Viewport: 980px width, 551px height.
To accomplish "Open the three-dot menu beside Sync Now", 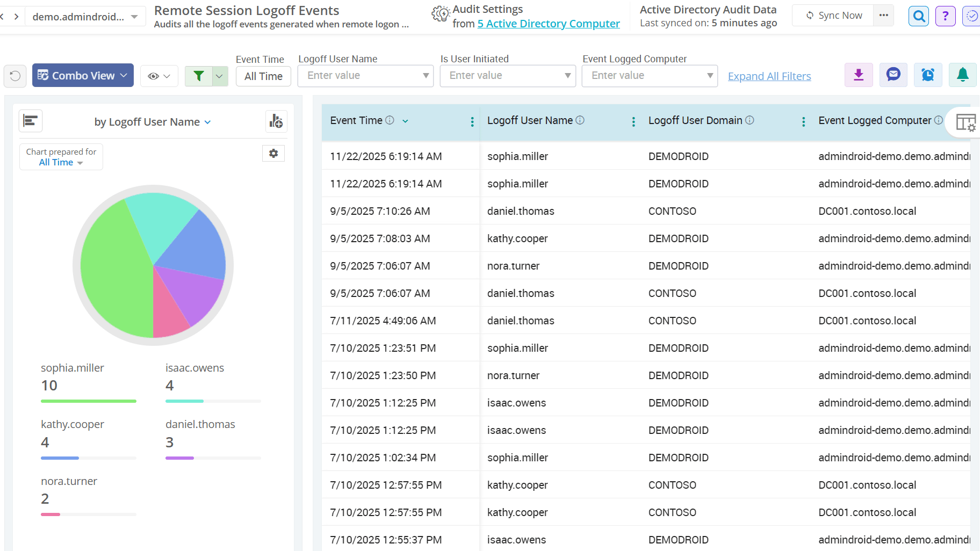I will (884, 16).
